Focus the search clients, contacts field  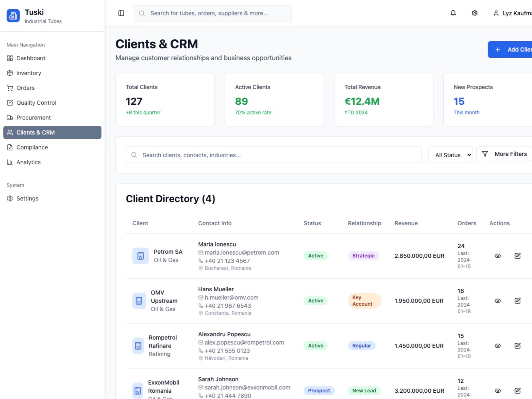(274, 155)
